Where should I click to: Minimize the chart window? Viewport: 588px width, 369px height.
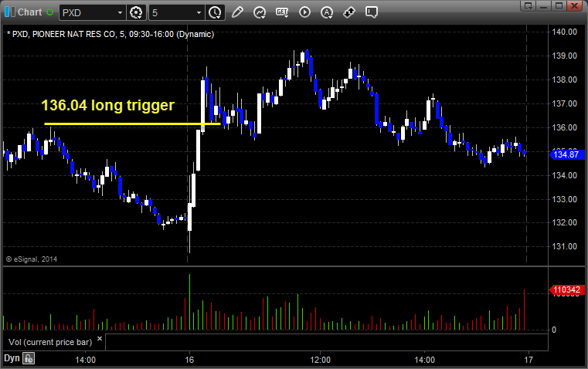tap(544, 5)
